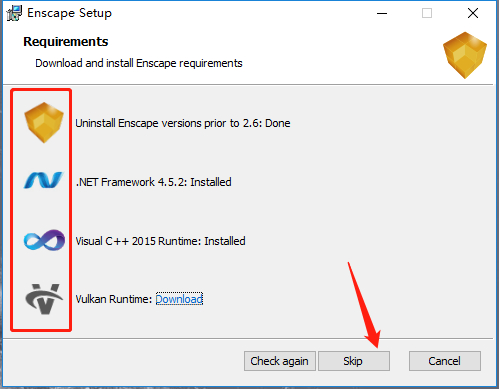This screenshot has height=389, width=499.
Task: Open the Vulkan Runtime Download link
Action: [x=179, y=299]
